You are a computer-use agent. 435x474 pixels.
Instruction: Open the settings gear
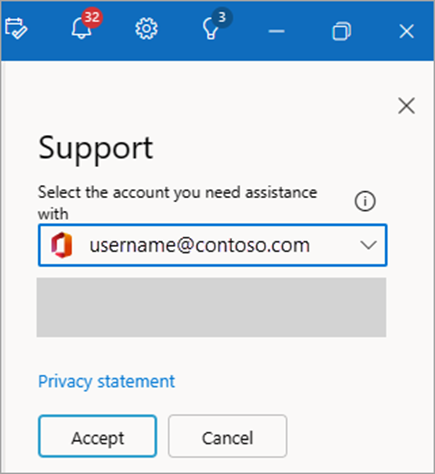(x=146, y=29)
